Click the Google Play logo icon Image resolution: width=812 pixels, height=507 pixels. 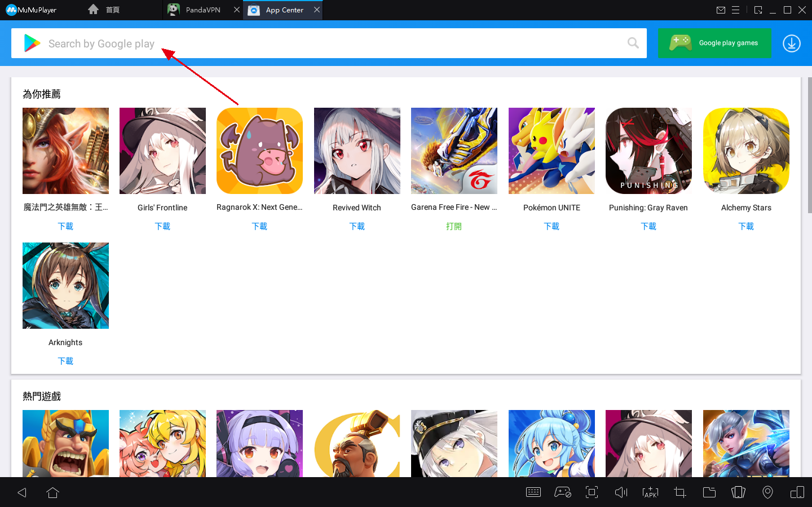tap(32, 43)
